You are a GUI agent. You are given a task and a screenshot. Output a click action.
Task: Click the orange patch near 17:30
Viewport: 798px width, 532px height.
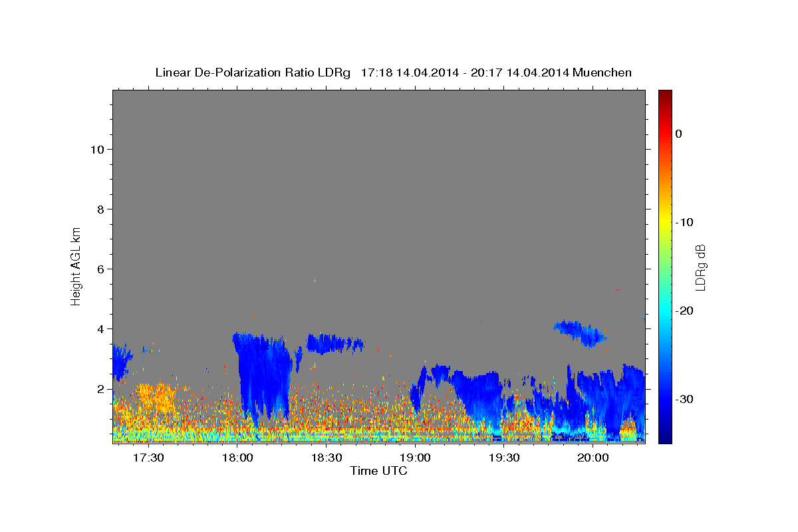155,398
